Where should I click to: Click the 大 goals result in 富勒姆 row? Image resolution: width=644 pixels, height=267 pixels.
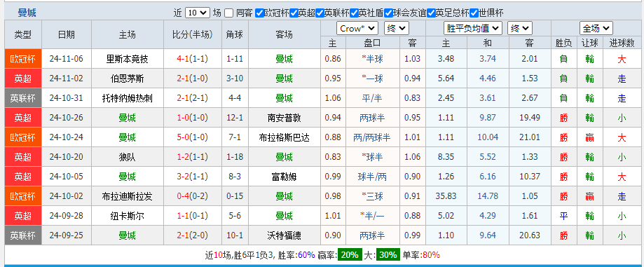click(622, 177)
